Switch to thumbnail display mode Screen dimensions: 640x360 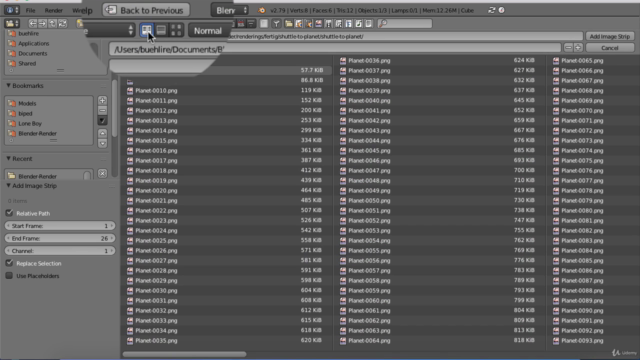(176, 30)
